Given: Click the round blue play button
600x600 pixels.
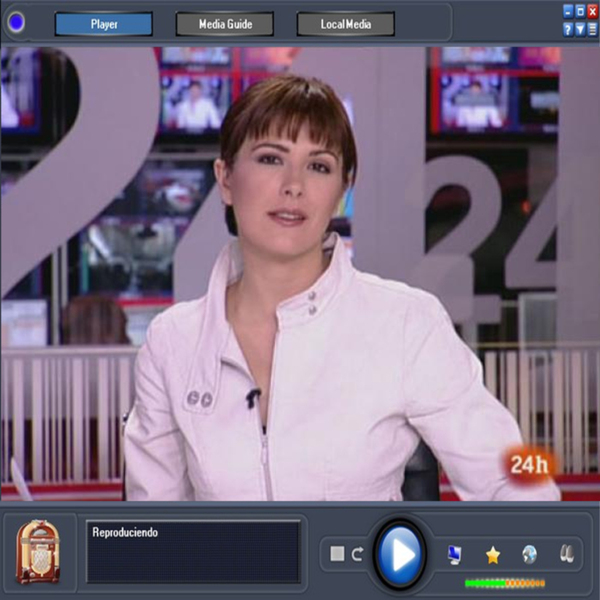Looking at the screenshot, I should (x=399, y=554).
